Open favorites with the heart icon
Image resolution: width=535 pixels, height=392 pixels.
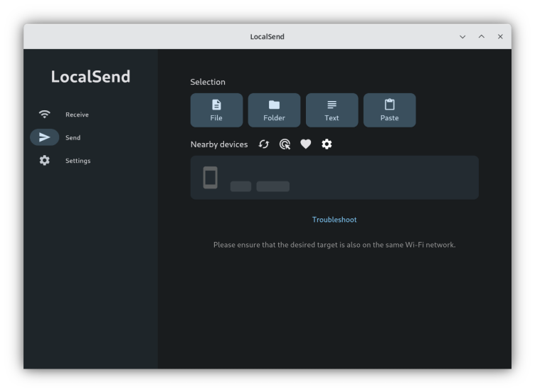click(x=306, y=144)
